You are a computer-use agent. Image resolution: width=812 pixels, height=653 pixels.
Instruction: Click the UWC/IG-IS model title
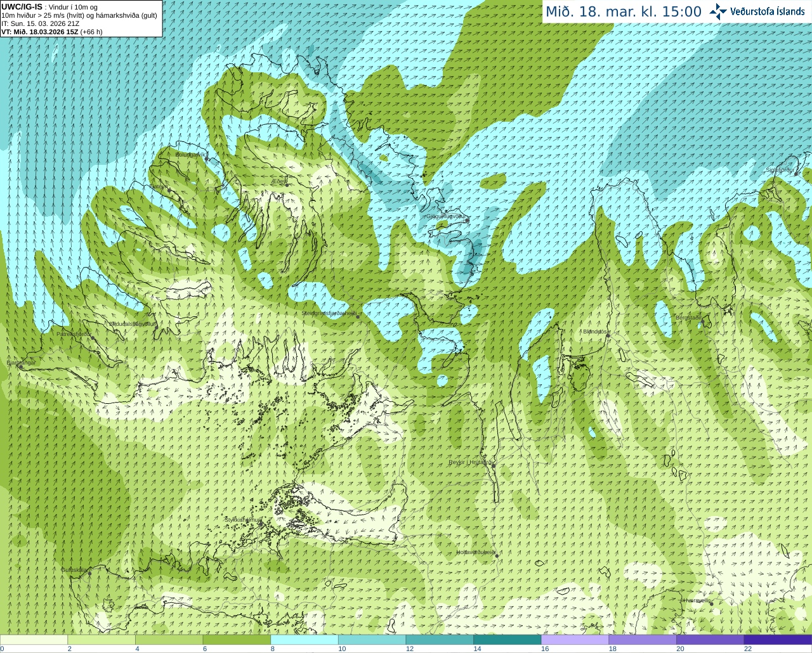point(22,7)
